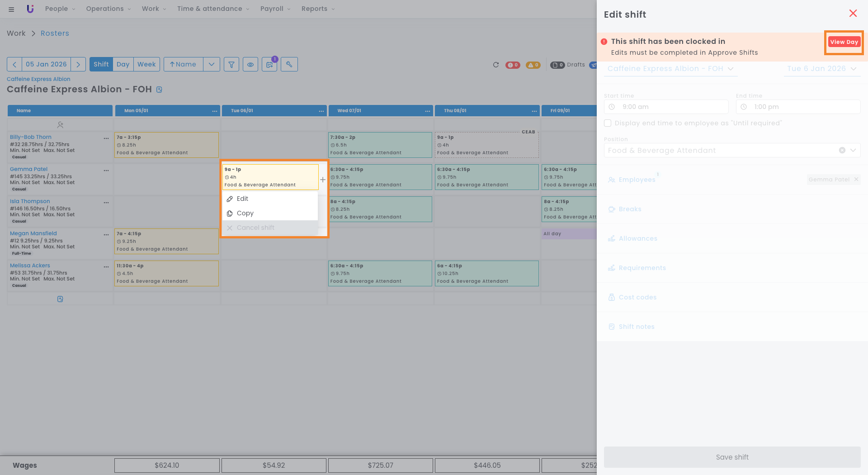
Task: Go to the previous week arrow
Action: click(14, 64)
